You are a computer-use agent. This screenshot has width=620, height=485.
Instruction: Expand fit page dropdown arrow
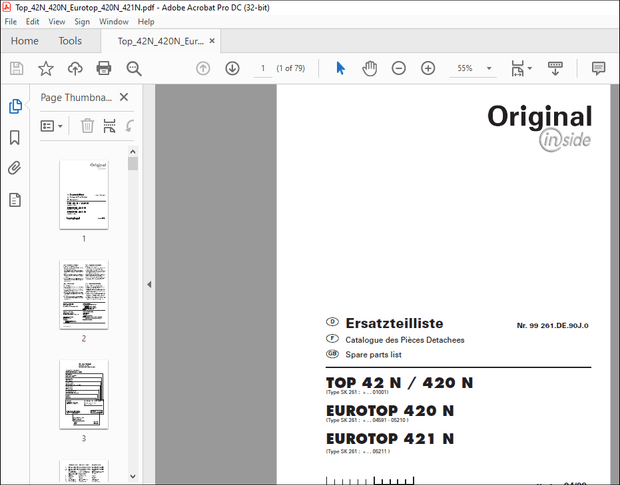click(530, 68)
